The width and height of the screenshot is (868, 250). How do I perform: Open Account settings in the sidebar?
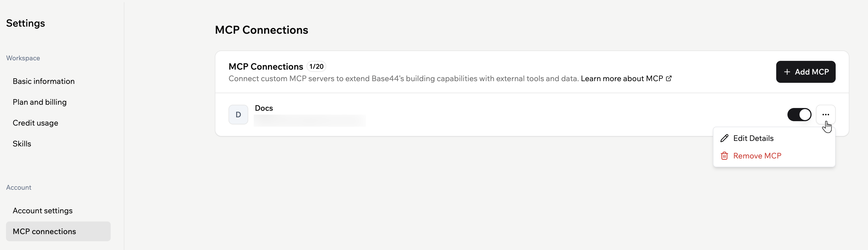42,211
